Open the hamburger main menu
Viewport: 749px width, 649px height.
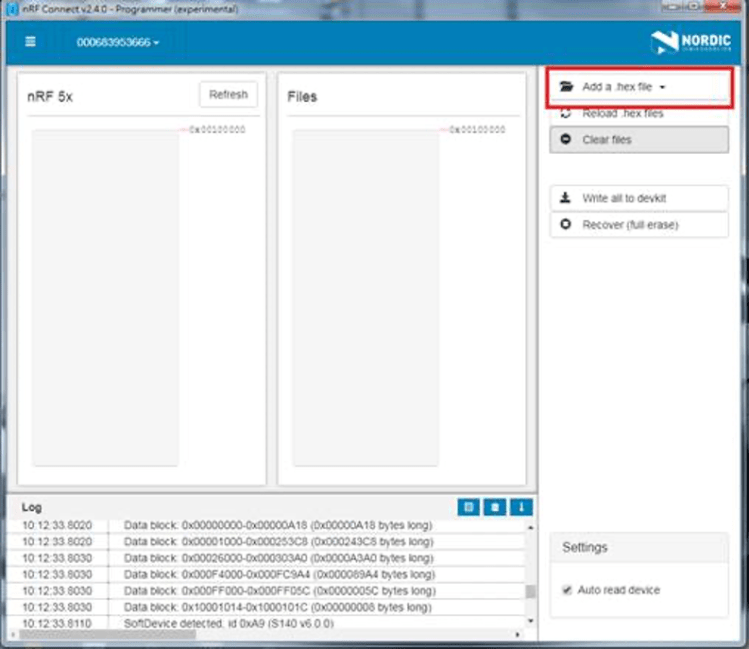(30, 42)
